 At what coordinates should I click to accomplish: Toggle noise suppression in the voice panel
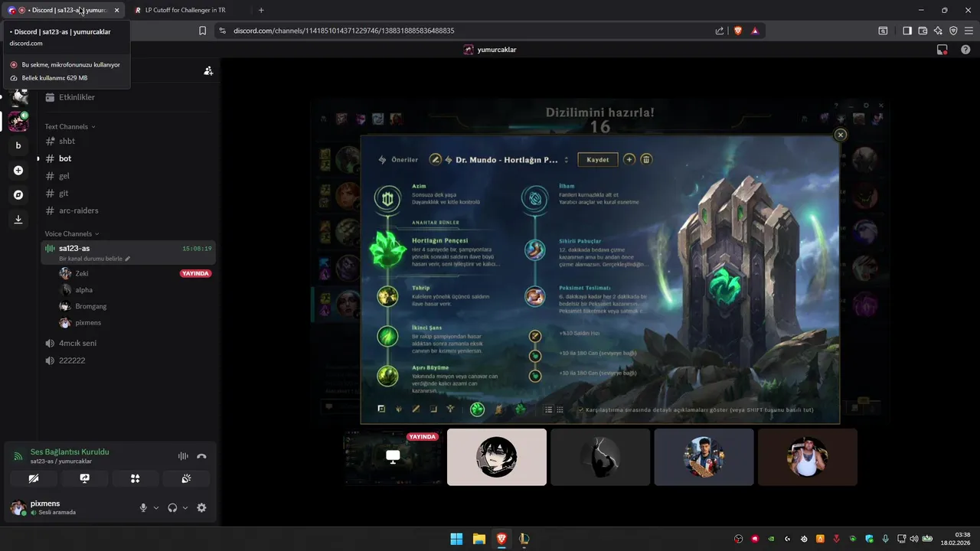183,456
